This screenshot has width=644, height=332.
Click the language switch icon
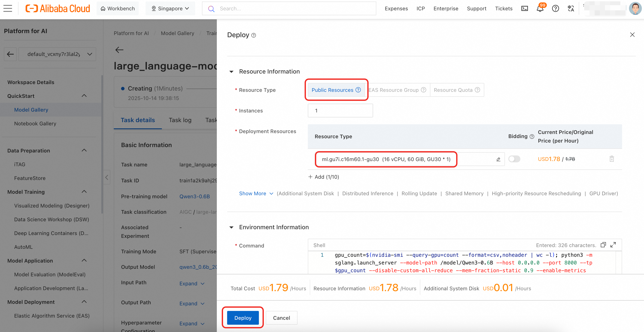[571, 9]
